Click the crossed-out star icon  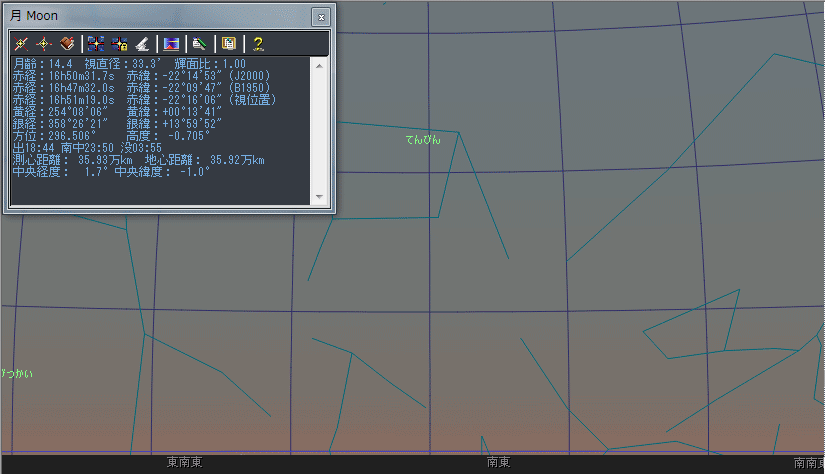[x=21, y=44]
